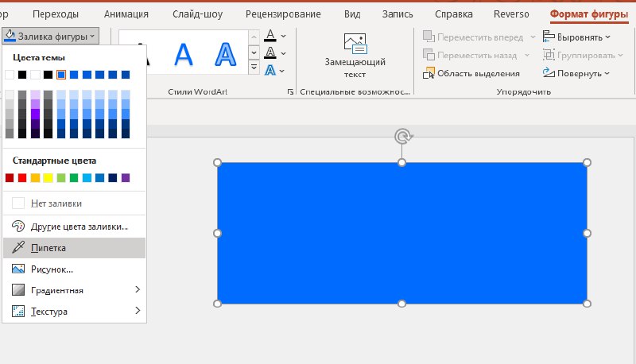Apply the outlined blue WordArt style
Screen dimensions: 636x364
225,55
